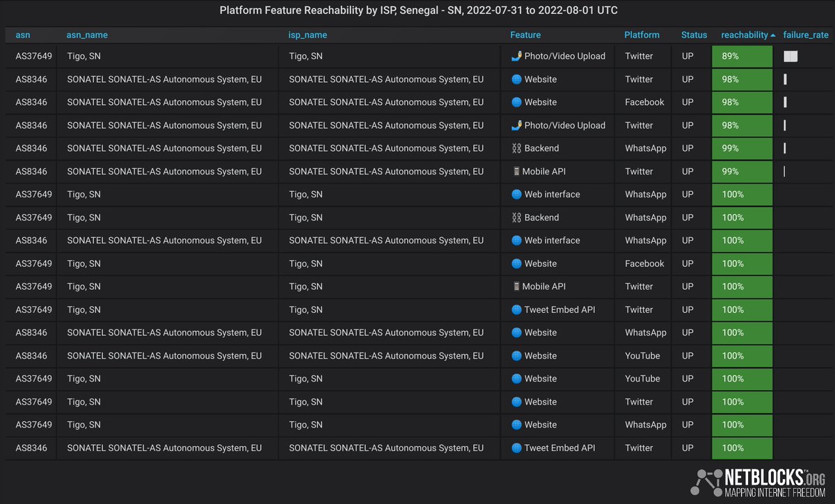
Task: Click globe icon in SONATEL Website Facebook row
Action: [516, 102]
